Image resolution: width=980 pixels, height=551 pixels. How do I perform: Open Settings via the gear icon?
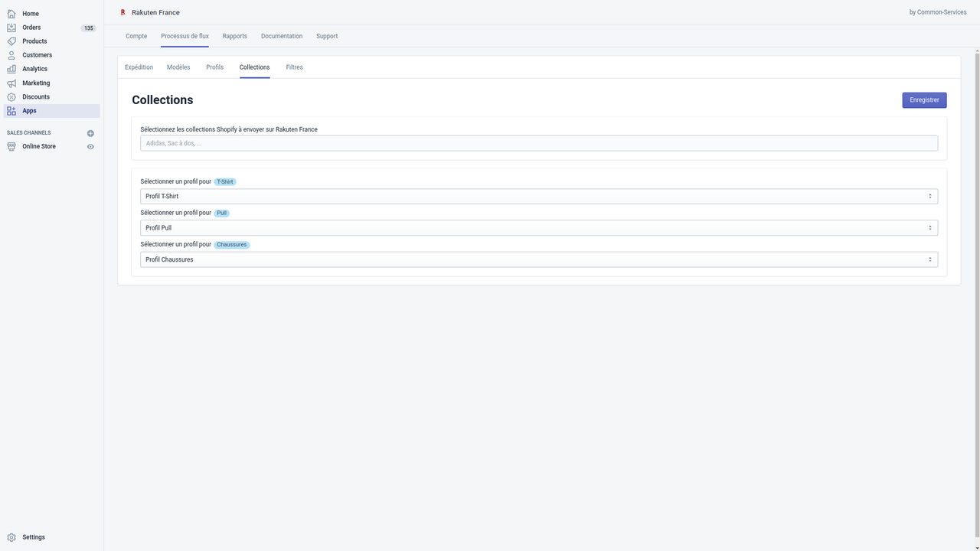click(11, 536)
